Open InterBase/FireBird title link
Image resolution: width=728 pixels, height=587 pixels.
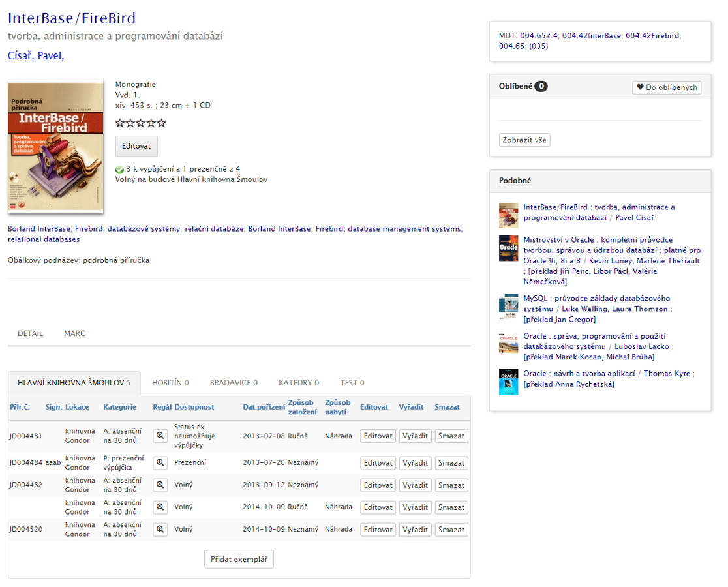tap(72, 18)
